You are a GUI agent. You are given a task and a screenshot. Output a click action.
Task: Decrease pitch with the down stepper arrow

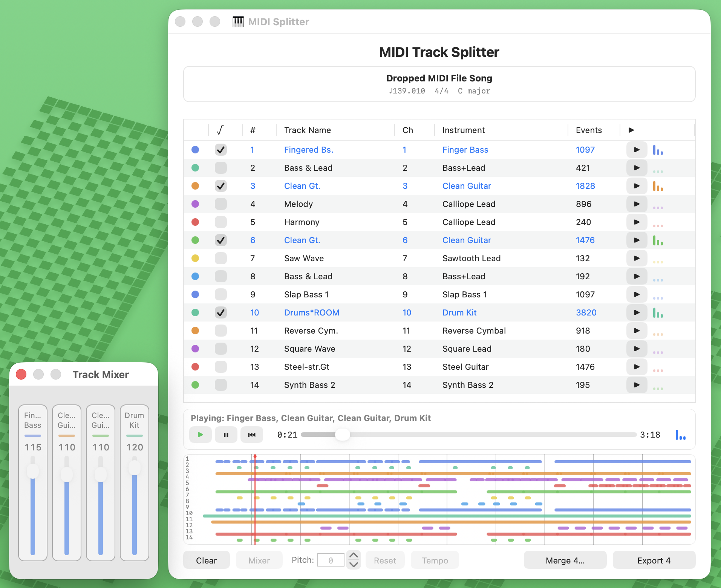[354, 564]
